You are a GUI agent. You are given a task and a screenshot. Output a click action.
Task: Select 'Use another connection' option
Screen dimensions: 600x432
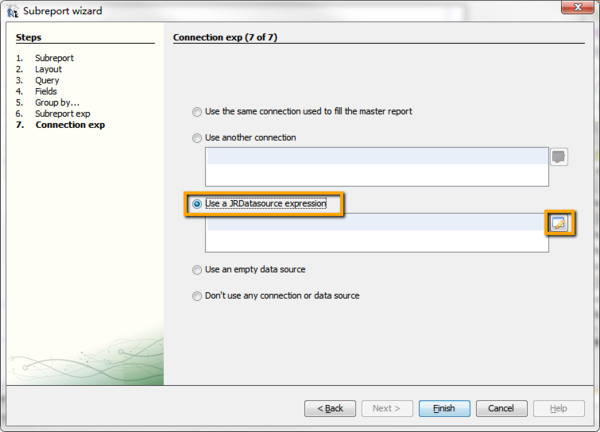pyautogui.click(x=197, y=137)
